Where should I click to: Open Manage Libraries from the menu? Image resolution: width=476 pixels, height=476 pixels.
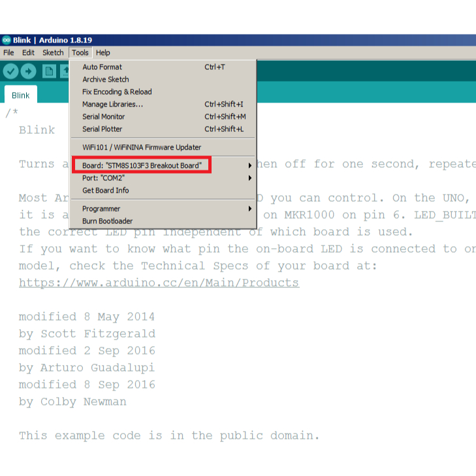tap(112, 104)
